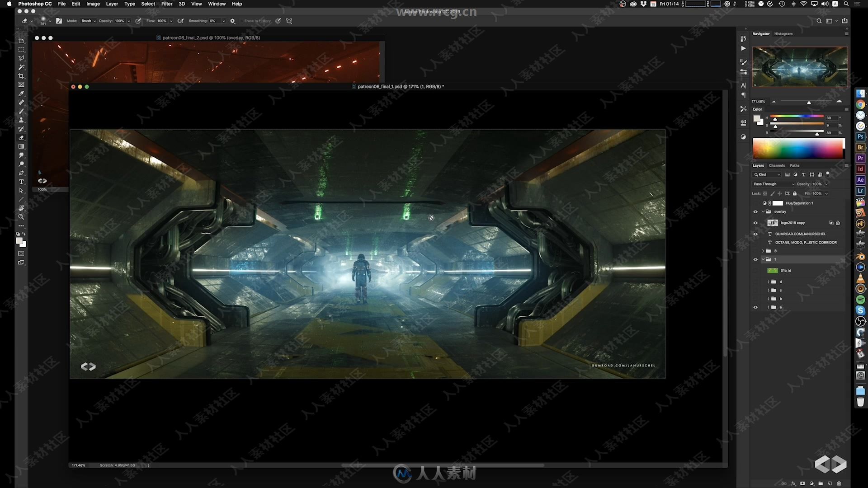Hide the overlay group layer
This screenshot has width=868, height=488.
755,211
